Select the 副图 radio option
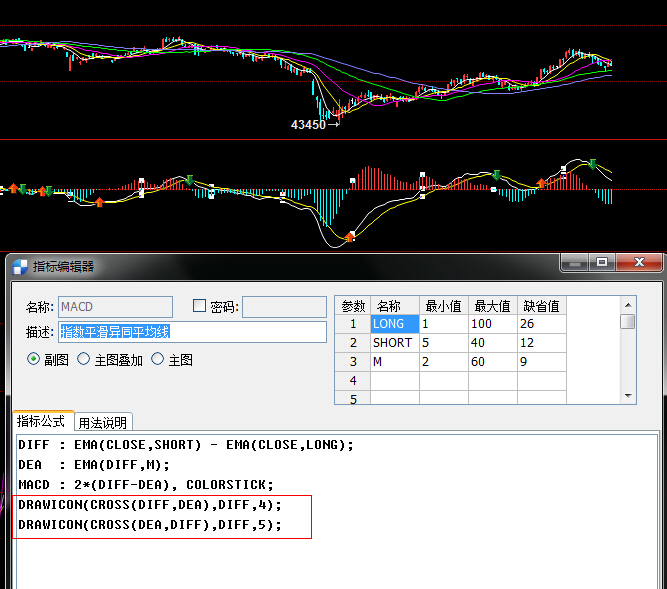Image resolution: width=667 pixels, height=589 pixels. (34, 359)
